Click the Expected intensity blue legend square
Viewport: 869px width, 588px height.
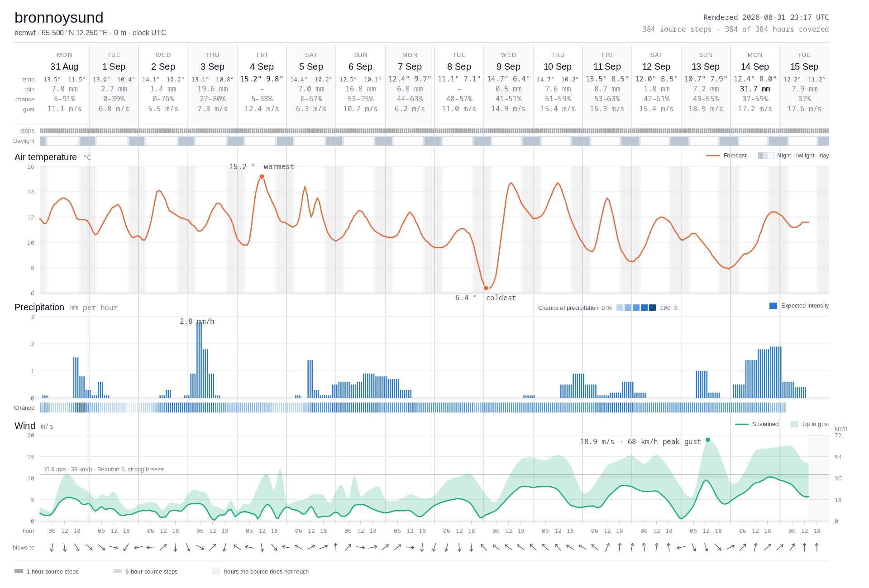pos(773,306)
